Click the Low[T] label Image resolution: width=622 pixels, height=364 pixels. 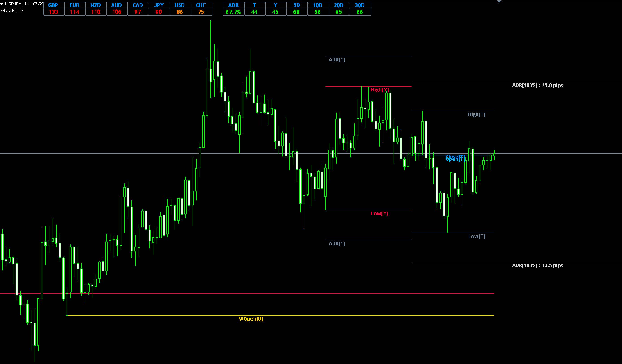(x=477, y=236)
